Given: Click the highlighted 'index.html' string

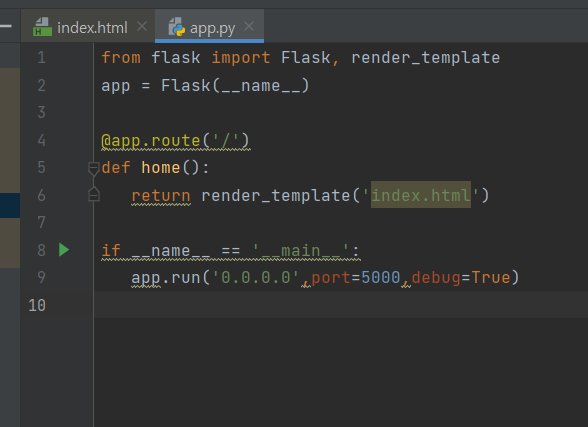Looking at the screenshot, I should click(421, 195).
